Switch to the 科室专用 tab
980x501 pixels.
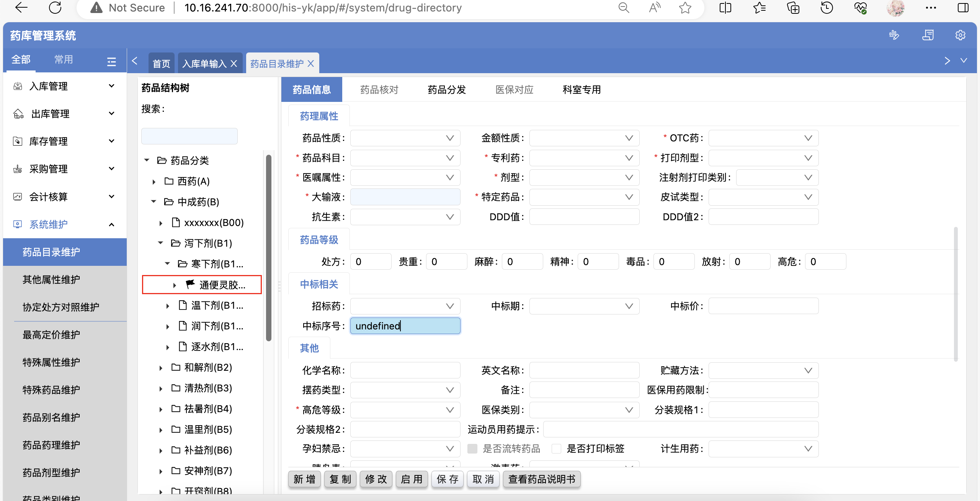tap(581, 90)
